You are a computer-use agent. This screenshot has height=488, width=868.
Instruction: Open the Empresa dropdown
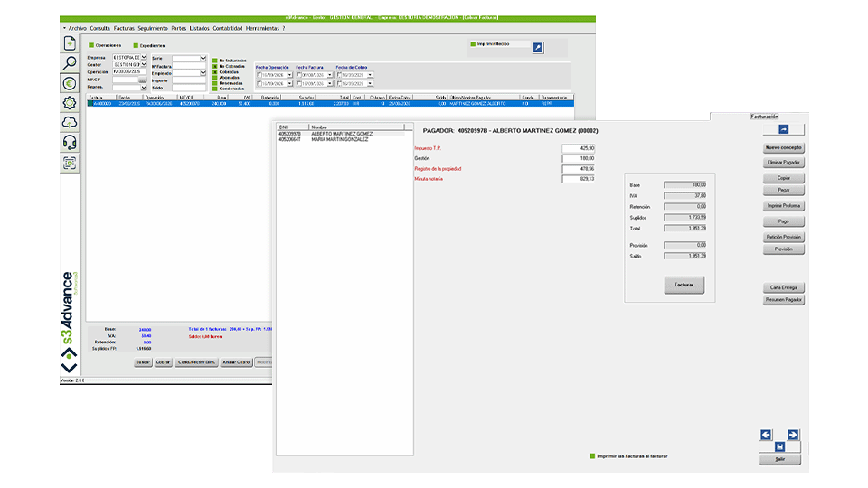coord(144,57)
